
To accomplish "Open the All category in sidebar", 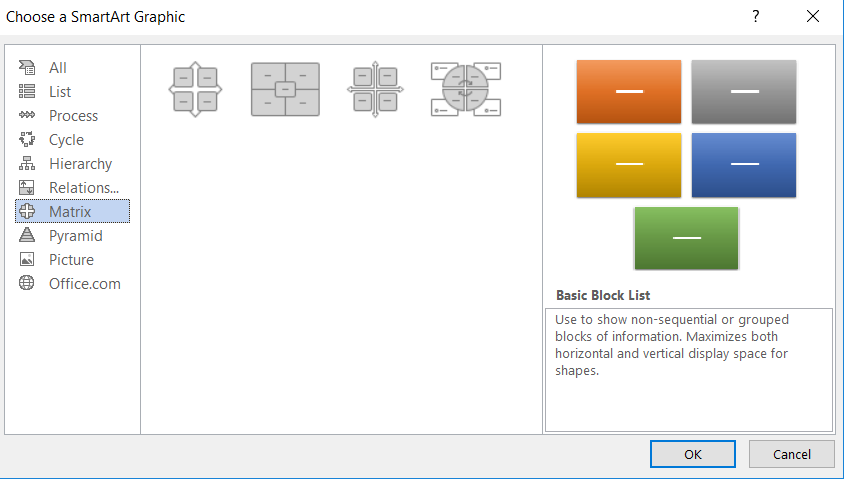I will (x=58, y=68).
